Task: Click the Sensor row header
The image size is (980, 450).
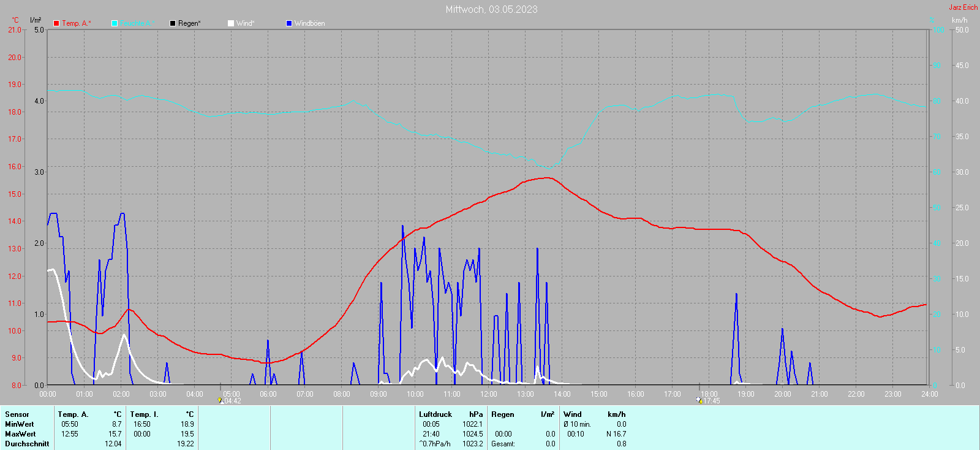Action: (x=17, y=414)
